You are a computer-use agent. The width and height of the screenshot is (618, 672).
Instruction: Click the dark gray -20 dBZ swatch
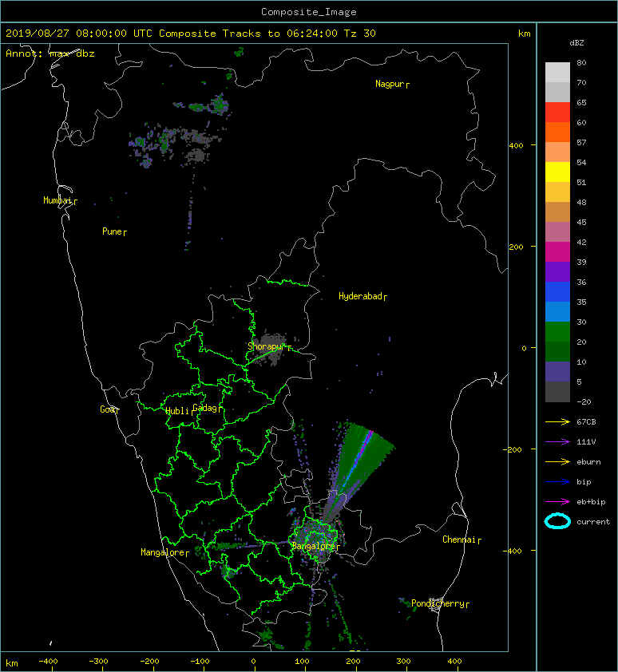pos(557,392)
